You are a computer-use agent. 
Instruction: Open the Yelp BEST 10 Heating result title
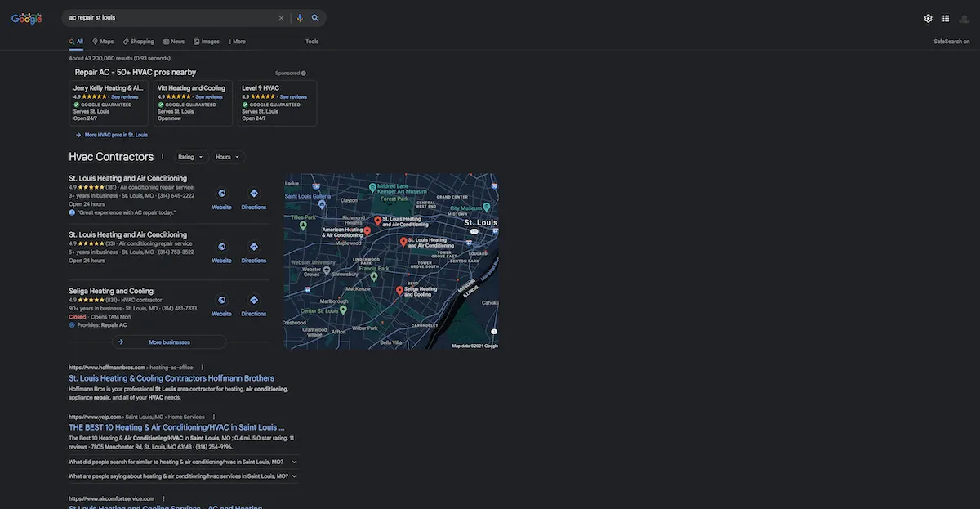(x=176, y=427)
